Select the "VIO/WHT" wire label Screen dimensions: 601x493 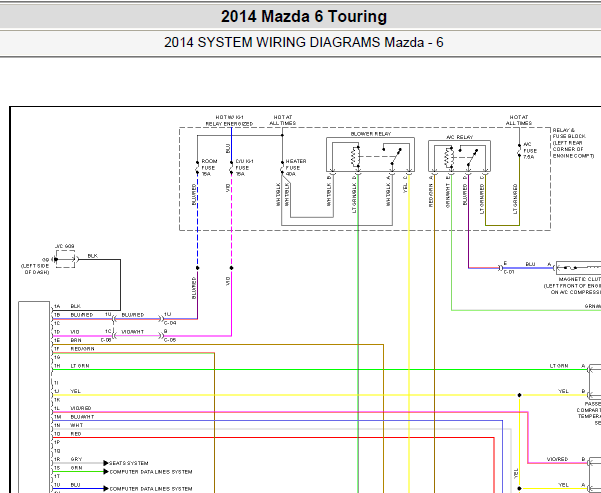(x=132, y=332)
